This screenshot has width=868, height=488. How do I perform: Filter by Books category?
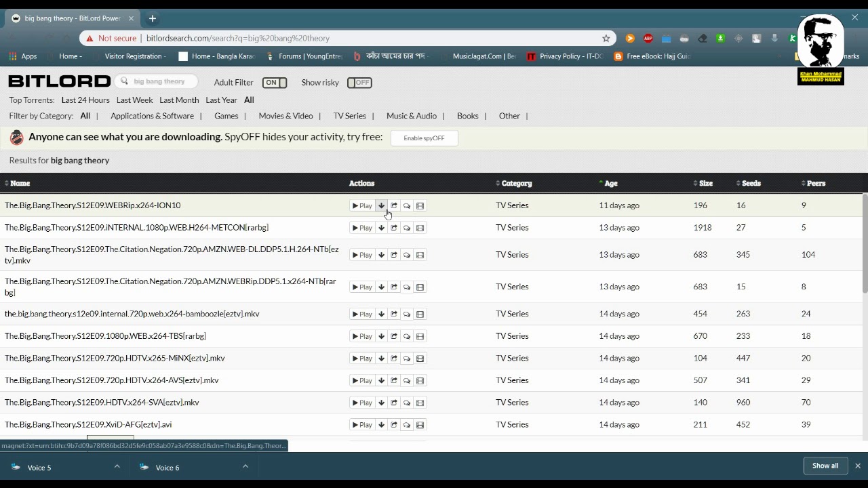click(x=467, y=116)
